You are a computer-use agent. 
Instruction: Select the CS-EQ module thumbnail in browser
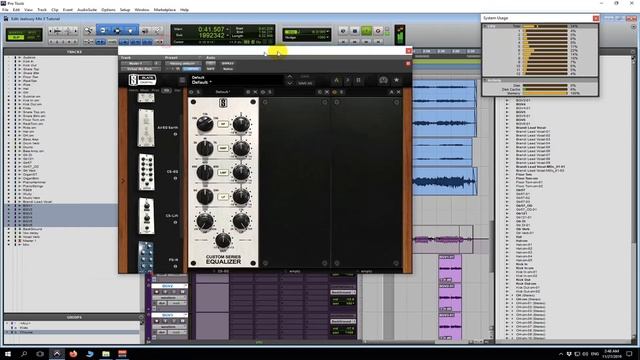147,172
